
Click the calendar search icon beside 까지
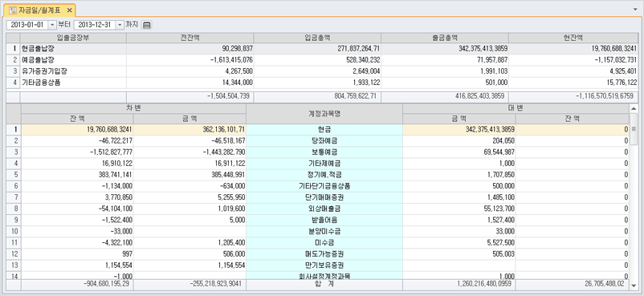(x=147, y=25)
